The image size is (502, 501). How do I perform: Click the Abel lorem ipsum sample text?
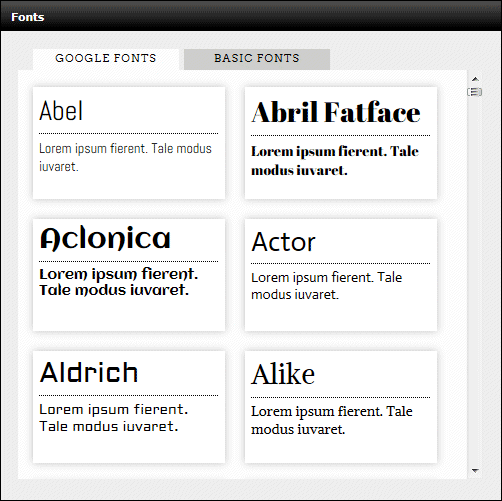point(125,157)
